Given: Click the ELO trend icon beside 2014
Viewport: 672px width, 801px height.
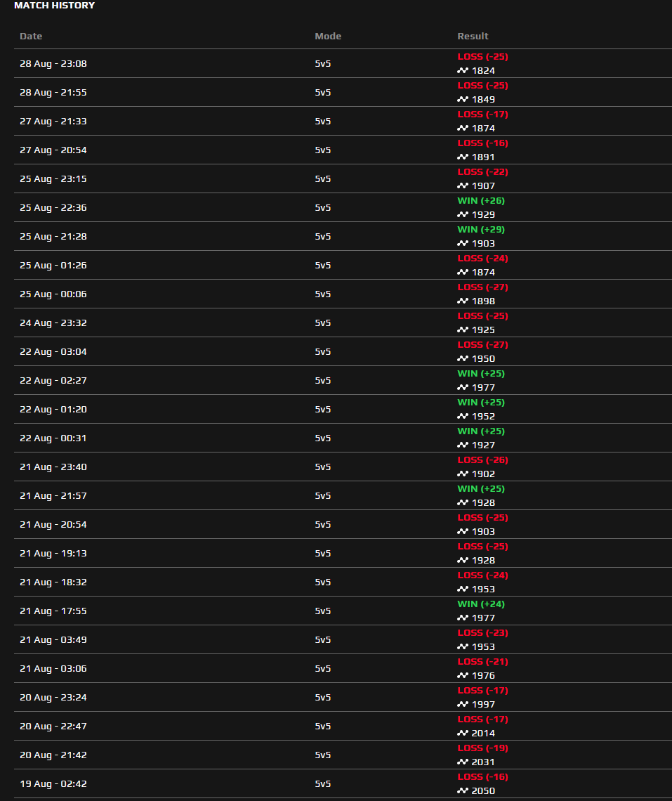Looking at the screenshot, I should (463, 733).
